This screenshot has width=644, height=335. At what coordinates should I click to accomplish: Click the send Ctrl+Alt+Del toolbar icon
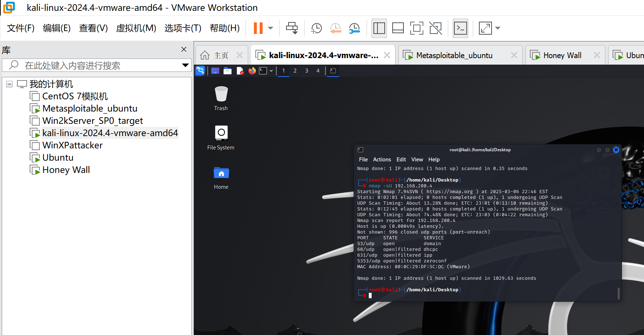(x=292, y=28)
